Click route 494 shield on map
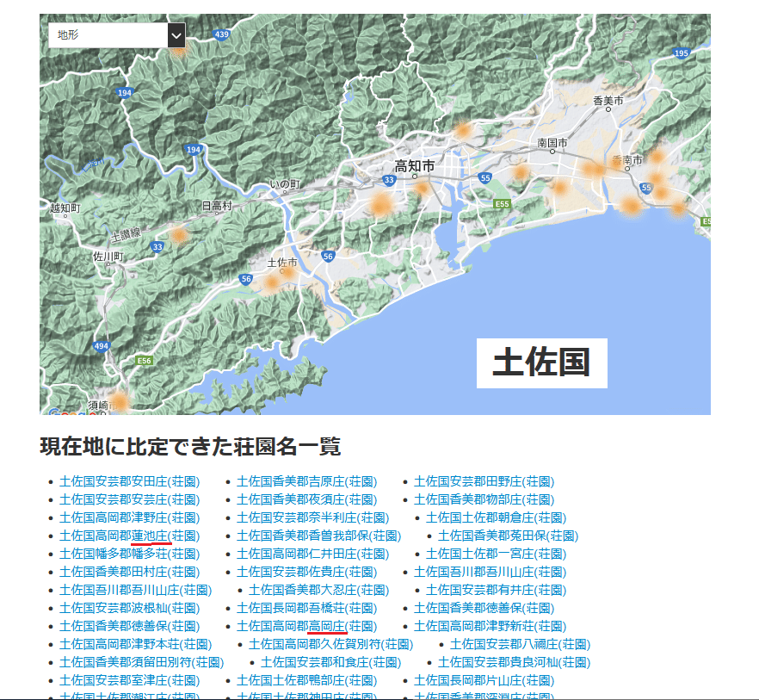This screenshot has height=700, width=759. 101,346
